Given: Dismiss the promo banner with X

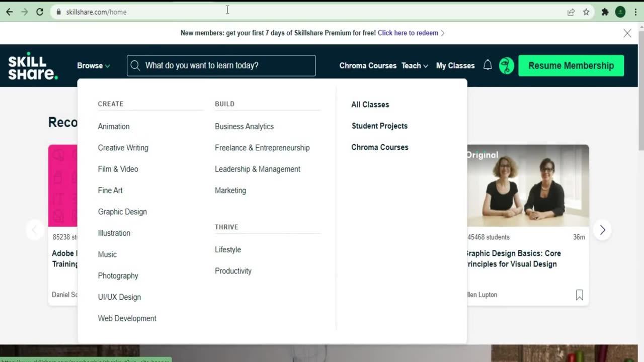Looking at the screenshot, I should pos(627,33).
